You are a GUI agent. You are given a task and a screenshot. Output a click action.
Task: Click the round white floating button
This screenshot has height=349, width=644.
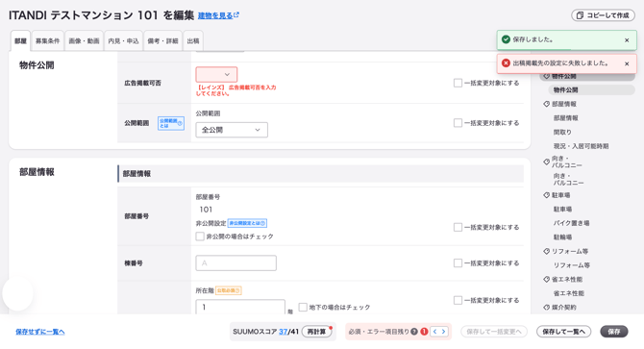click(17, 293)
